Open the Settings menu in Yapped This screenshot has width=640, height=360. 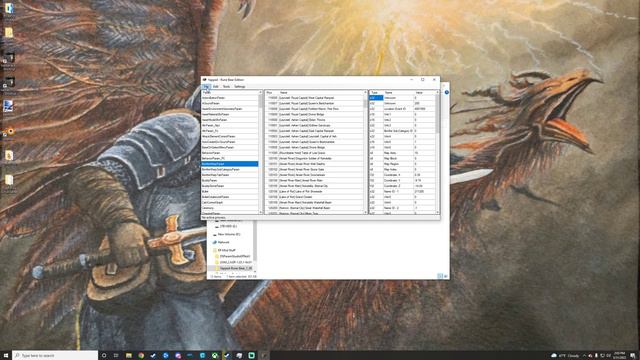click(240, 87)
